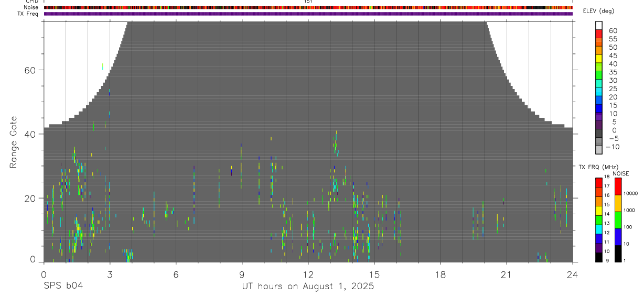This screenshot has width=644, height=297.
Task: Click the 25 label on ELEV colorbar
Action: tap(613, 89)
